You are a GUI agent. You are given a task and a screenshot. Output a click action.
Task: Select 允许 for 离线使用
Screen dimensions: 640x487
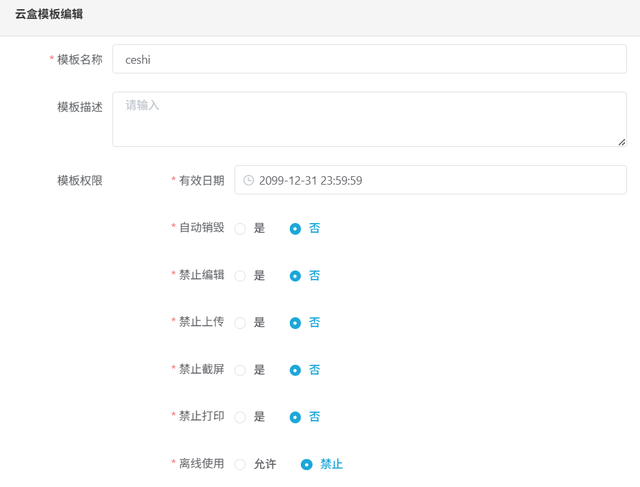[240, 464]
